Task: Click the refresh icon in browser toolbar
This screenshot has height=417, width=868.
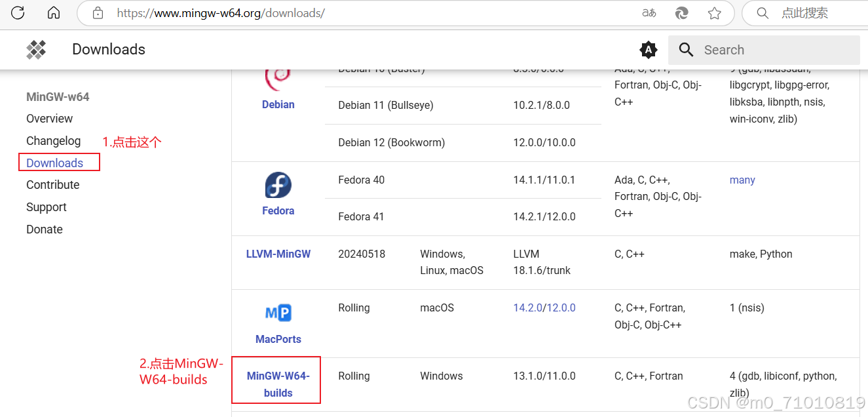Action: (18, 12)
